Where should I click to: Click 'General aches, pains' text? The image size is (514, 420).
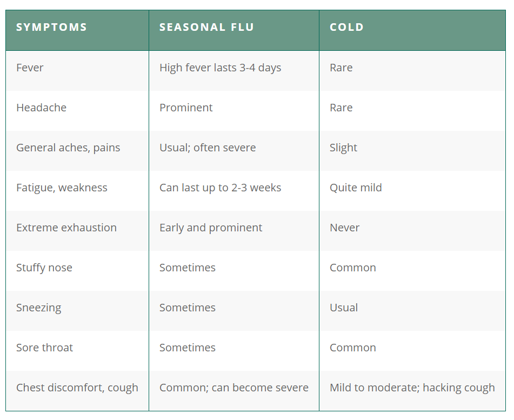point(68,148)
